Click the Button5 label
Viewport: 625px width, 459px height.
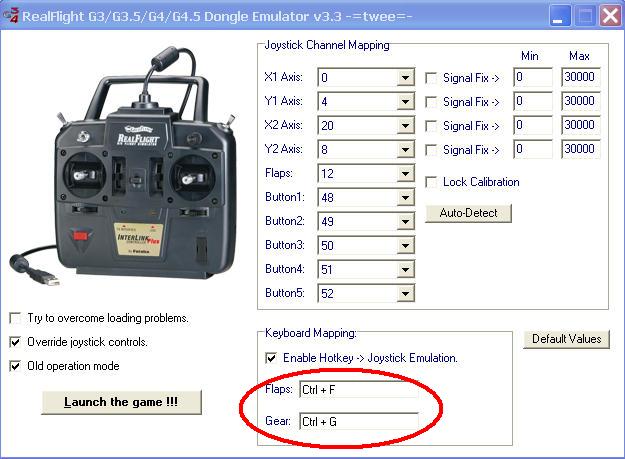[285, 293]
